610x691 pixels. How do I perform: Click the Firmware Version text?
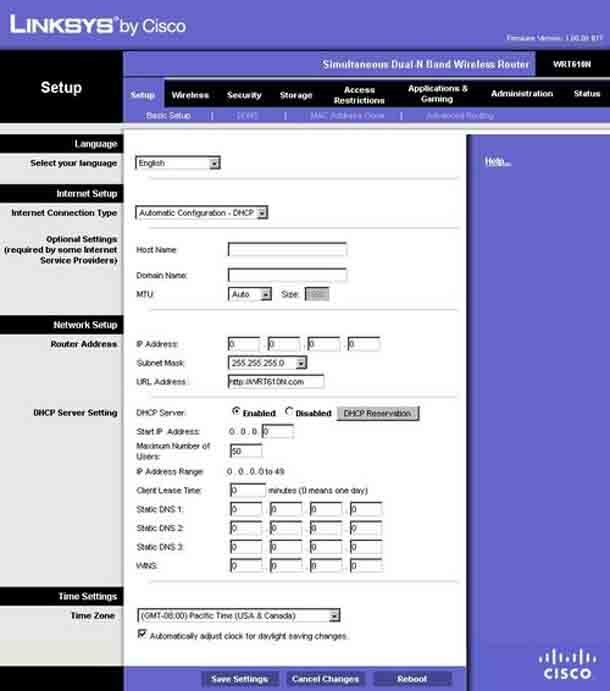tap(554, 38)
